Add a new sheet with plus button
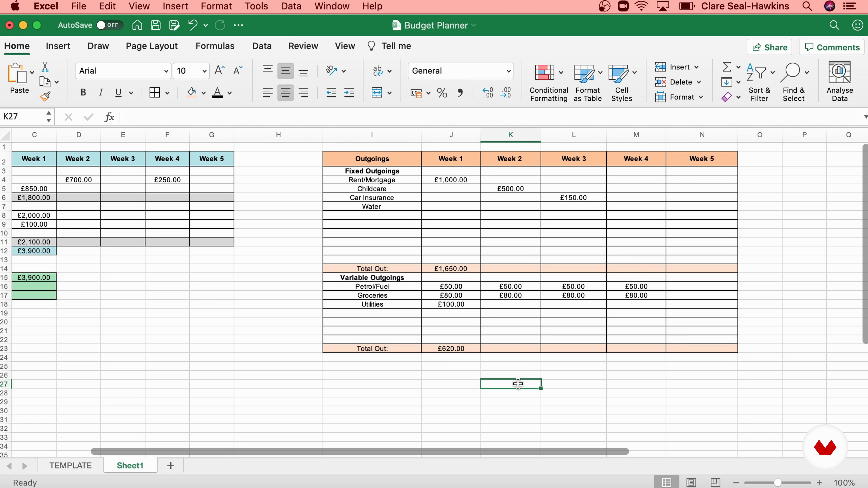This screenshot has width=868, height=488. tap(170, 465)
